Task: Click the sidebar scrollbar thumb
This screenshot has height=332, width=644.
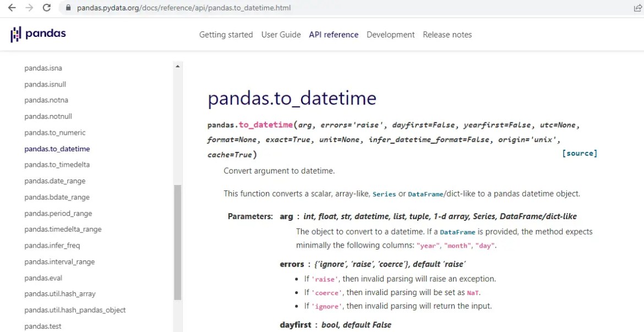Action: click(x=177, y=242)
